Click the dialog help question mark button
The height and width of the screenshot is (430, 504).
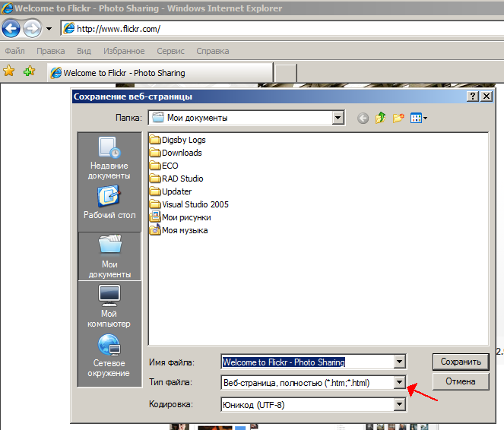(473, 96)
